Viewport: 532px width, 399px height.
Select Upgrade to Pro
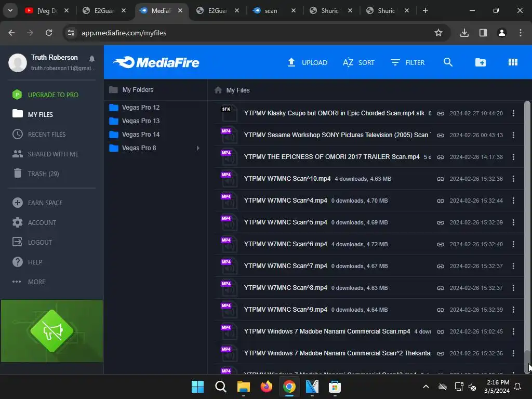point(45,95)
